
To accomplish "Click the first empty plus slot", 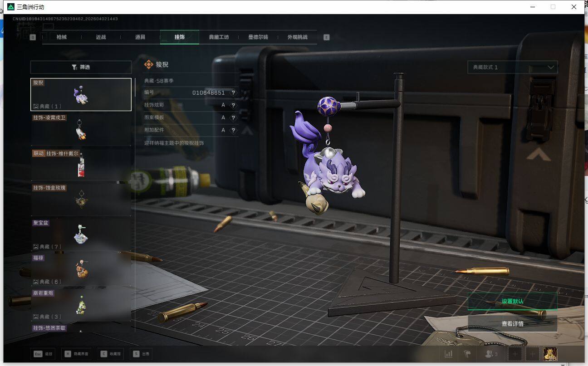I will pos(514,354).
